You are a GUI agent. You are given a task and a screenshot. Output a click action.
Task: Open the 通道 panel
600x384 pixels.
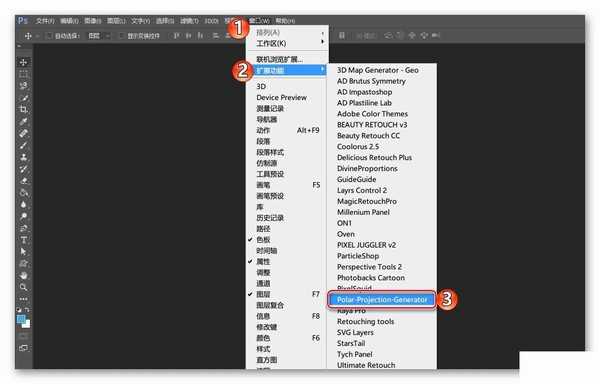[x=263, y=284]
